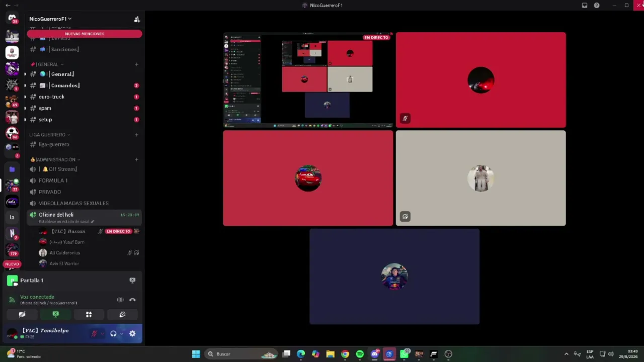Select voice member Ali Calderonius
Image resolution: width=644 pixels, height=362 pixels.
pyautogui.click(x=90, y=253)
